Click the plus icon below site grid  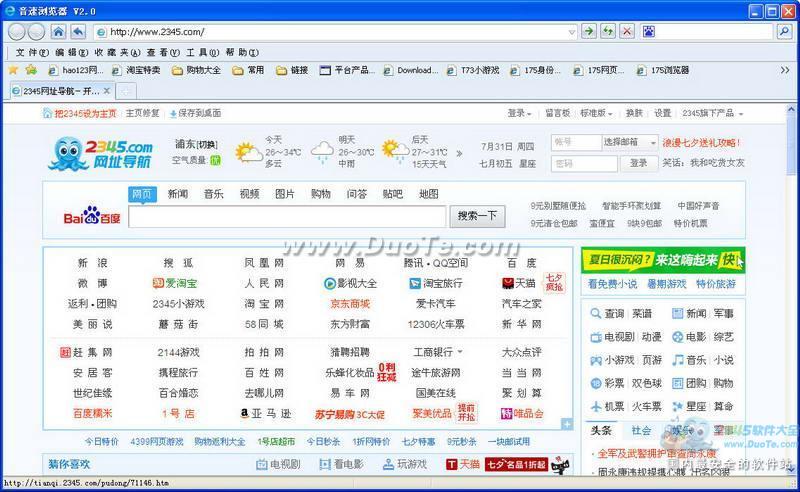567,424
